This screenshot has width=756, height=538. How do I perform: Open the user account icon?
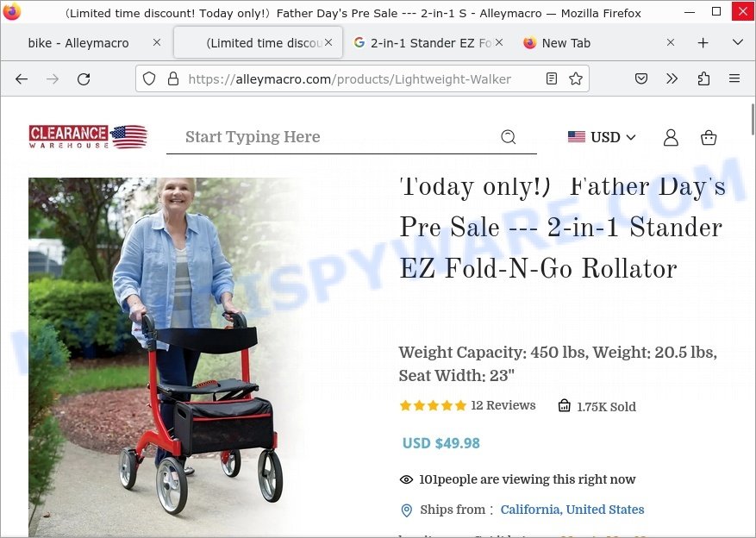coord(671,137)
